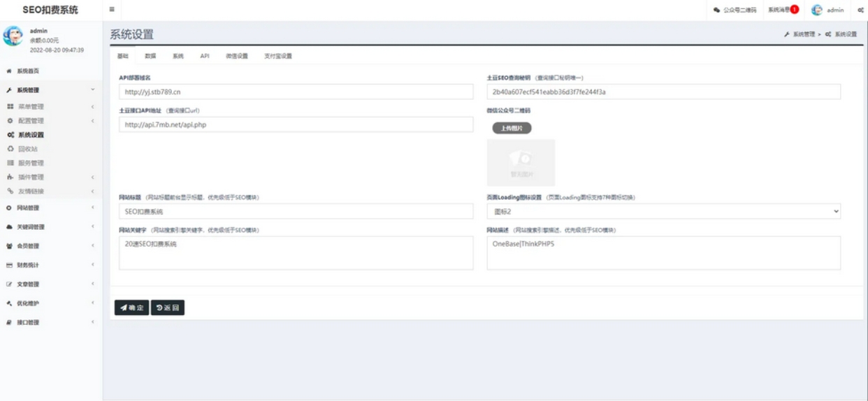Expand the 网站管理 sidebar section
The width and height of the screenshot is (868, 401).
point(28,207)
